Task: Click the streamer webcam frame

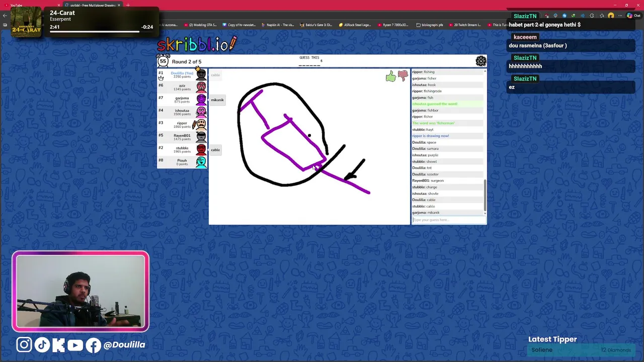Action: click(x=80, y=292)
